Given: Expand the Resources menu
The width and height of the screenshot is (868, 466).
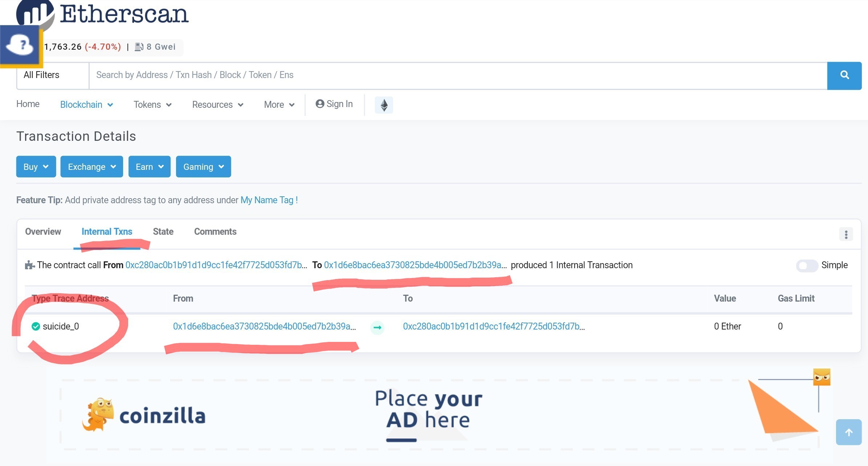Looking at the screenshot, I should (218, 105).
